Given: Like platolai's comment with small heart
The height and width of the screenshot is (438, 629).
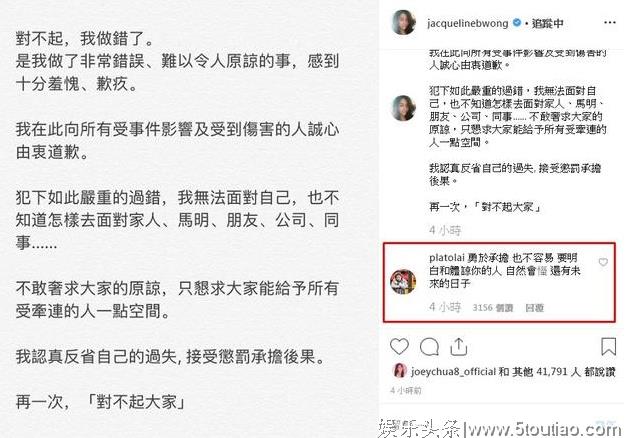Looking at the screenshot, I should (x=603, y=262).
